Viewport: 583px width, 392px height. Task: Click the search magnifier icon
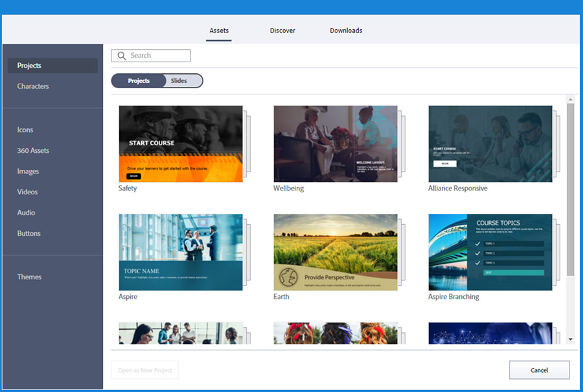click(122, 56)
